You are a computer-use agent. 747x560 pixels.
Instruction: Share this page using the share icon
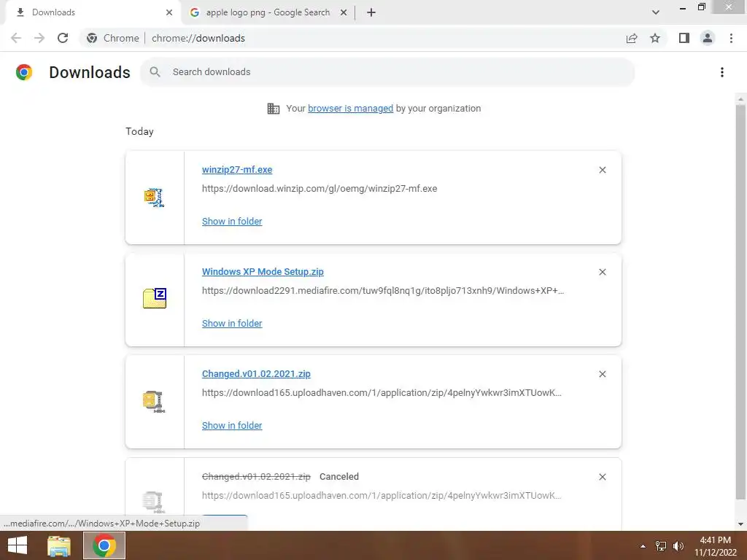pos(632,38)
